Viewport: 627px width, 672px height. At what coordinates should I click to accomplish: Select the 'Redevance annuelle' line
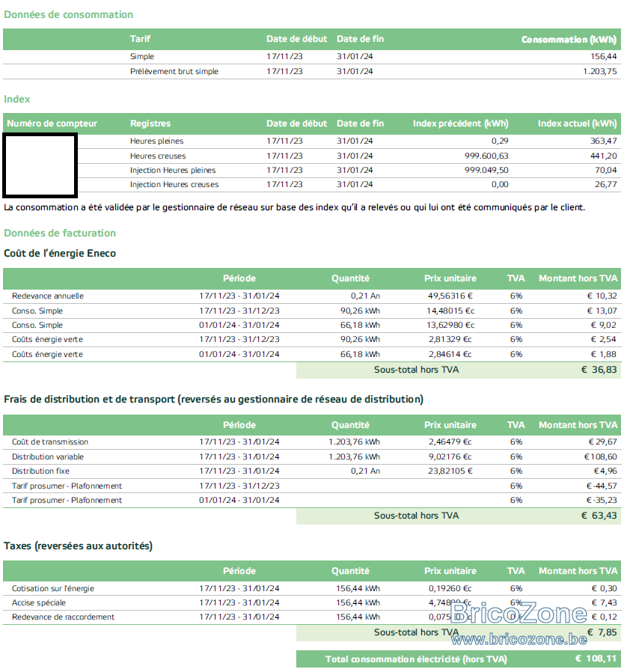click(312, 296)
